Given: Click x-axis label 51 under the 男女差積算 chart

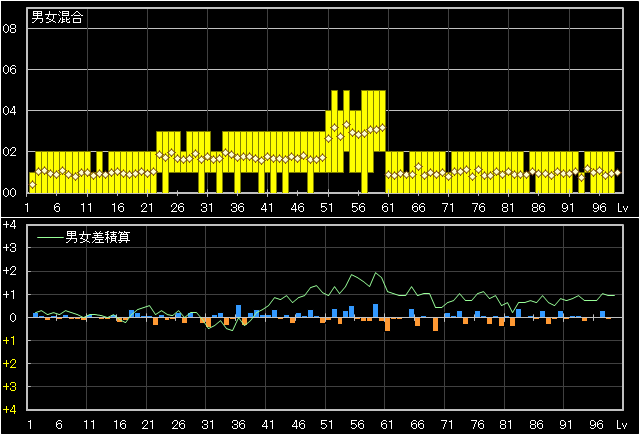Looking at the screenshot, I should click(x=327, y=425).
